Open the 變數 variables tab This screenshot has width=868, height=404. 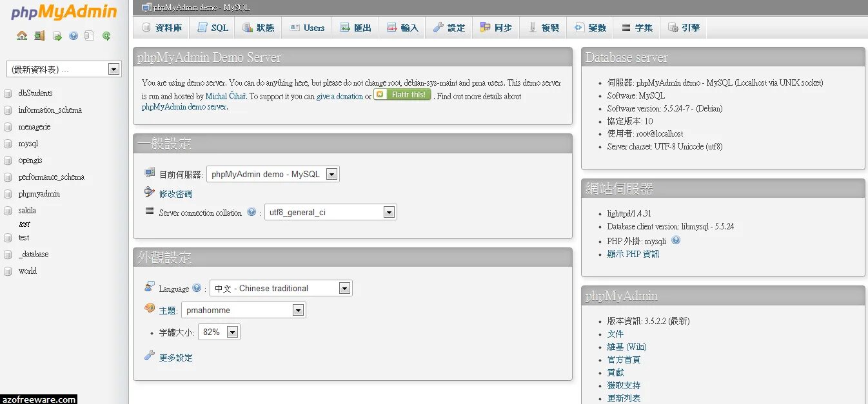(x=590, y=28)
